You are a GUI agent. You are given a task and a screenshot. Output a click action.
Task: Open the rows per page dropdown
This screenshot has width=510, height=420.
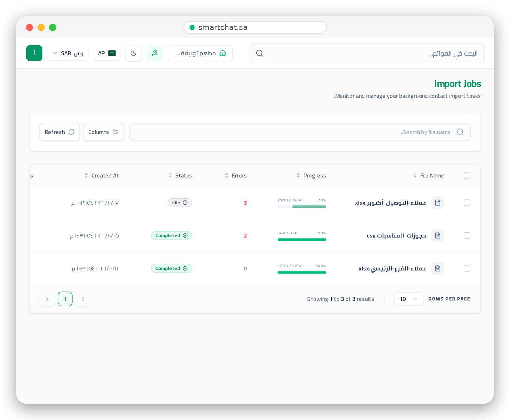[x=409, y=299]
